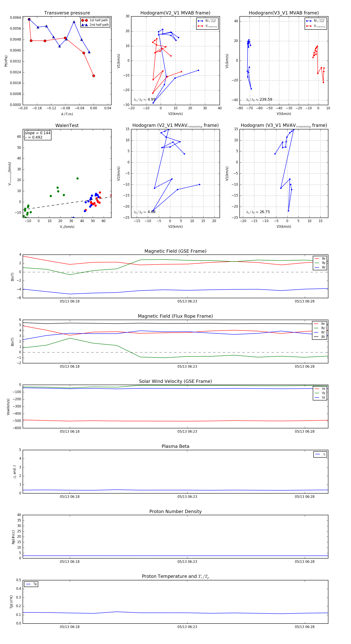The height and width of the screenshot is (644, 351).
Task: Click "05/13 06:28" tick under Proton Temperature plot
Action: (305, 627)
